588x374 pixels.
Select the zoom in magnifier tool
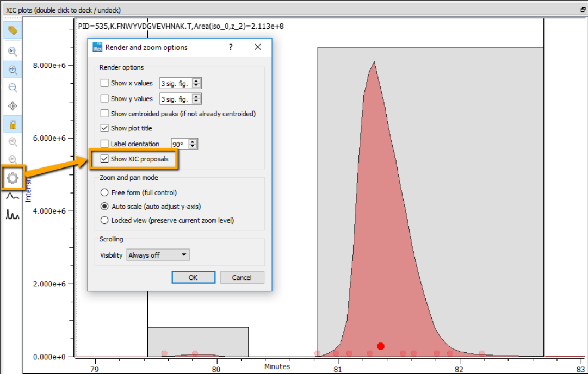pyautogui.click(x=13, y=70)
